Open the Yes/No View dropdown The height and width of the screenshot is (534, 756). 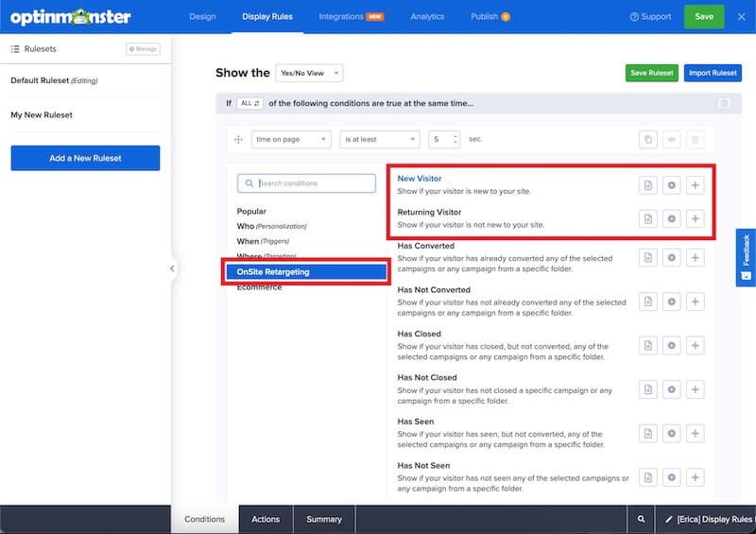tap(309, 74)
